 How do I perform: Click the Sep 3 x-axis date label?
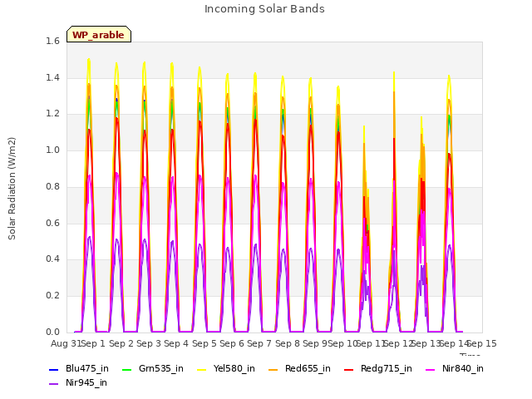[149, 343]
